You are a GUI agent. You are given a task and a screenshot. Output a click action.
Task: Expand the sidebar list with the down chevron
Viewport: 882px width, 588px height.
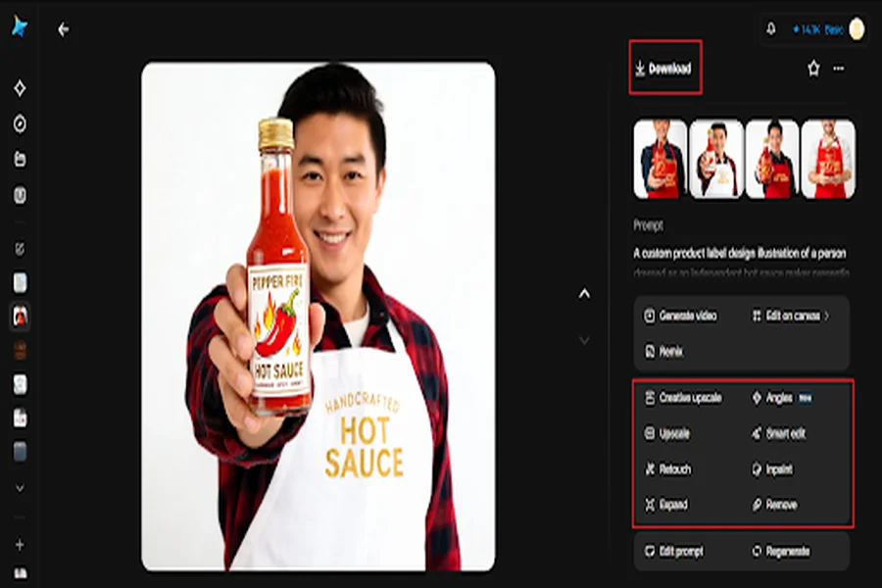(x=20, y=488)
